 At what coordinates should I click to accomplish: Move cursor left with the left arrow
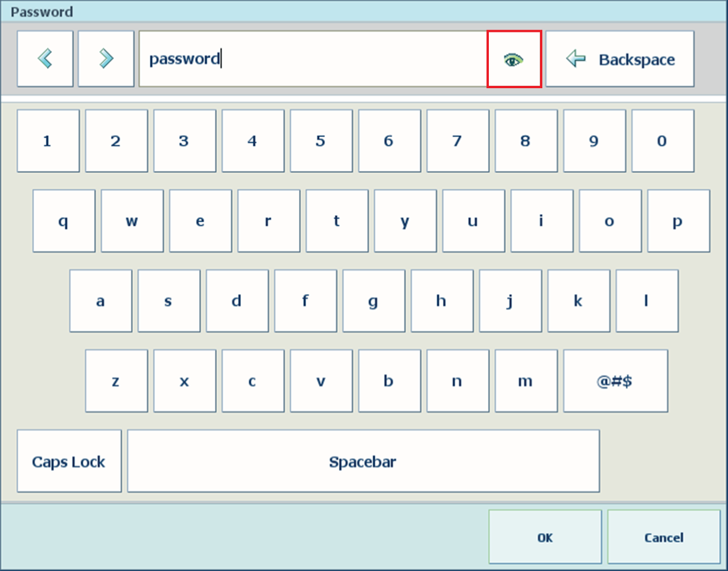(45, 59)
